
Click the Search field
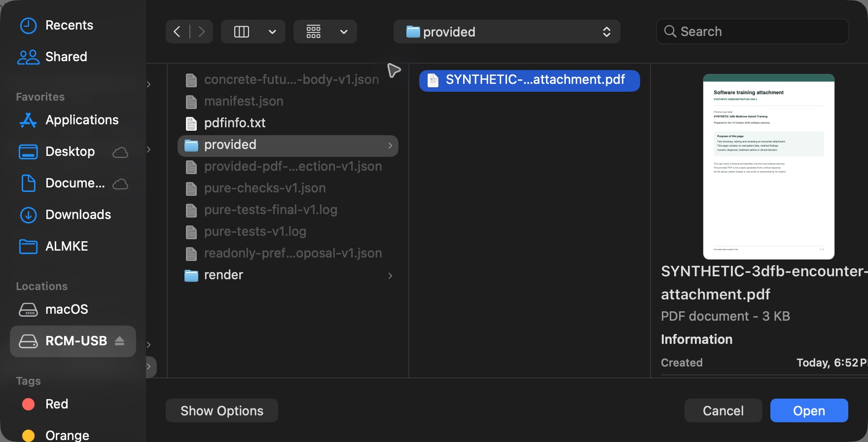click(753, 32)
